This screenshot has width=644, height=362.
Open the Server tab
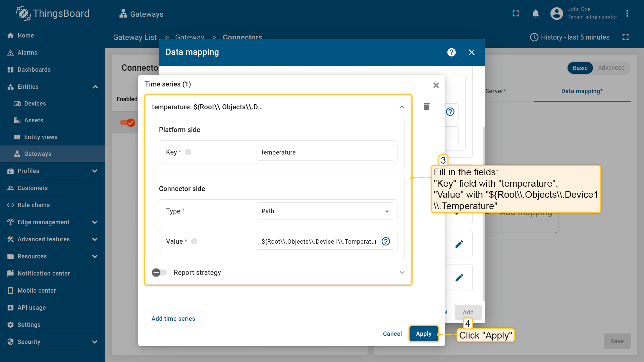(495, 91)
